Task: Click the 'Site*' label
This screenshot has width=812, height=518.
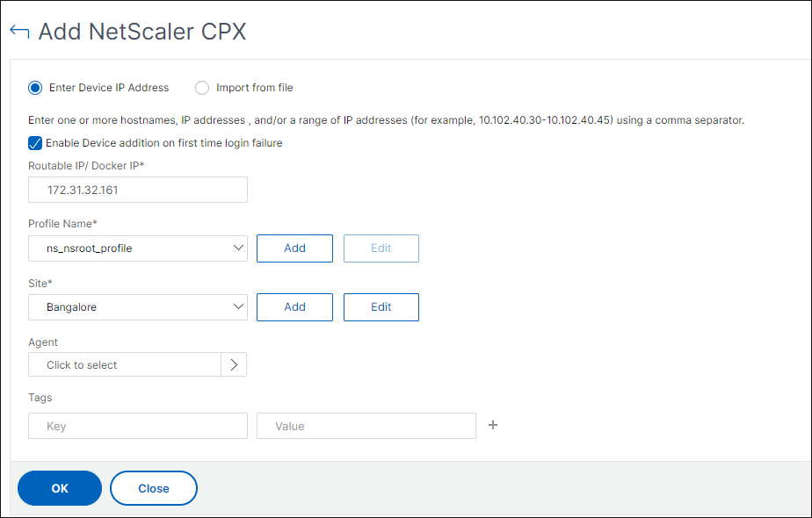Action: click(x=40, y=283)
